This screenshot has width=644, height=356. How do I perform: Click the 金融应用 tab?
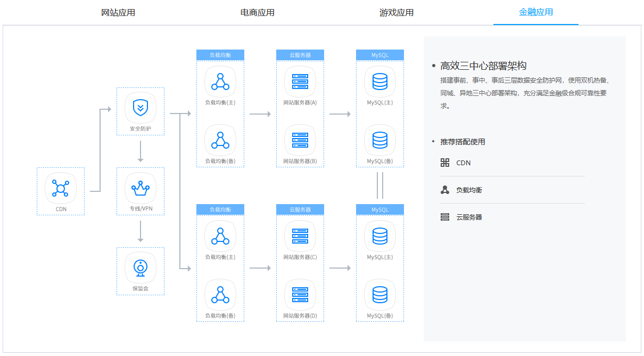(535, 12)
